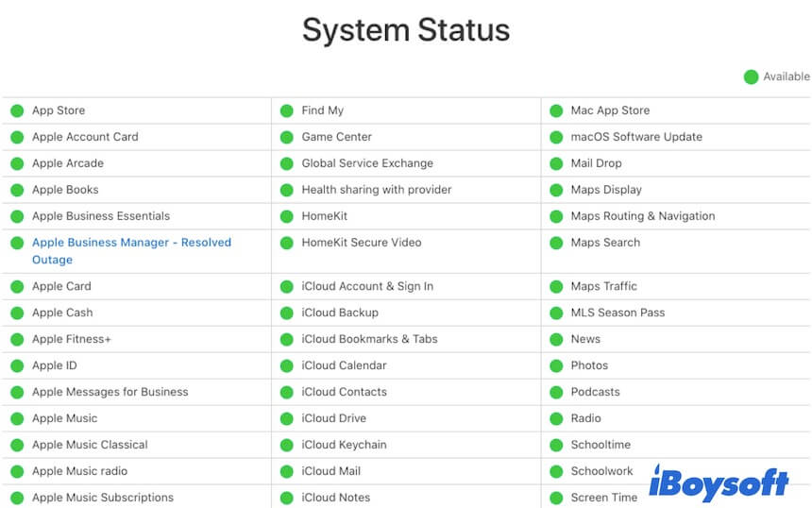
Task: Click iCloud Account & Sign In text
Action: tap(367, 286)
